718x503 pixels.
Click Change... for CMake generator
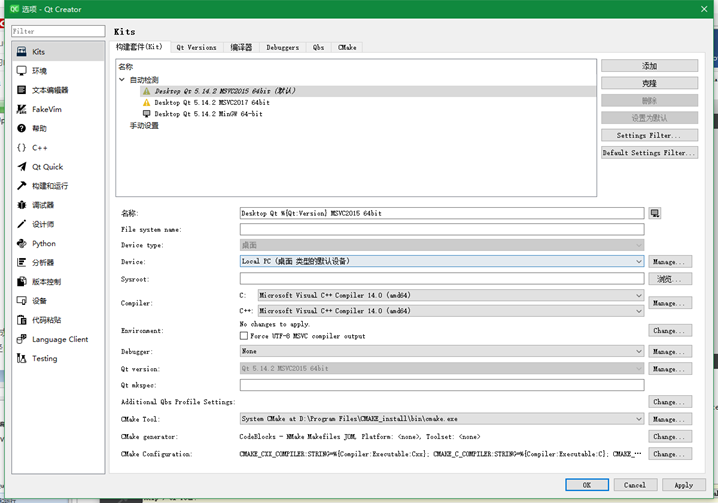pos(670,437)
